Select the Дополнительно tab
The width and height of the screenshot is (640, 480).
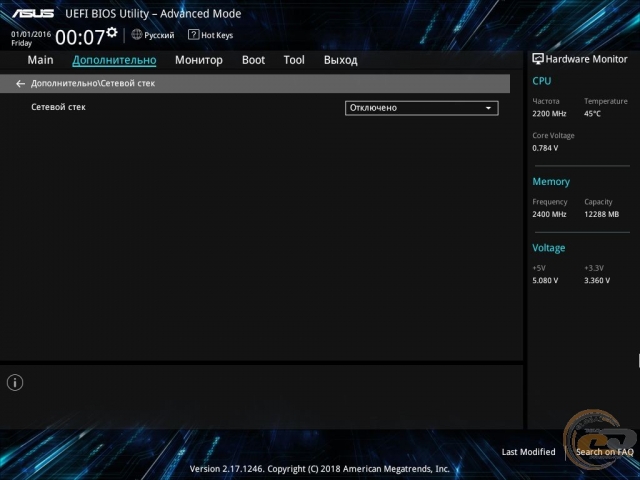tap(114, 60)
